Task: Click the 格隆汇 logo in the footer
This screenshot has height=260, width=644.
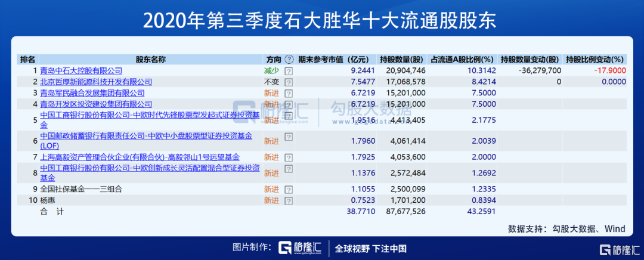Action: pyautogui.click(x=300, y=248)
